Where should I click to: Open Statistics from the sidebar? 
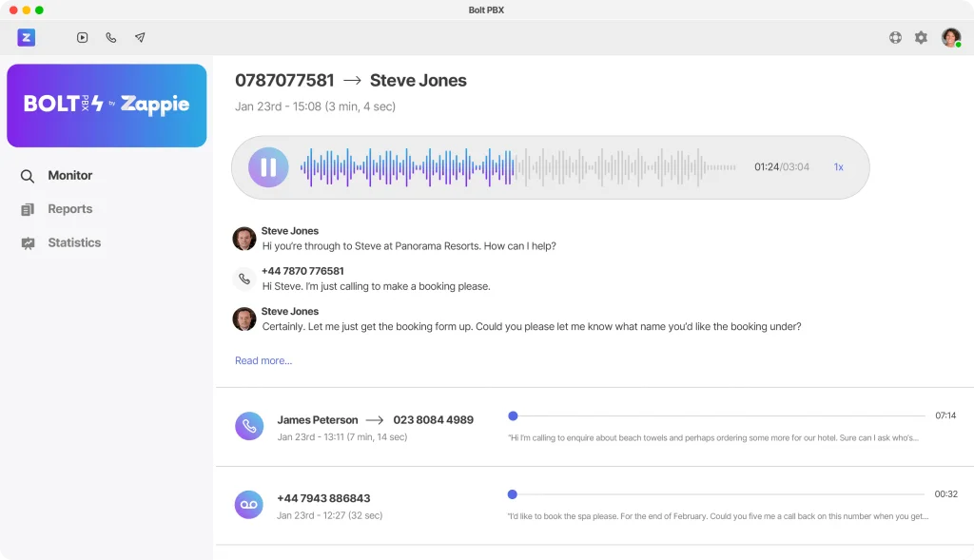tap(74, 243)
